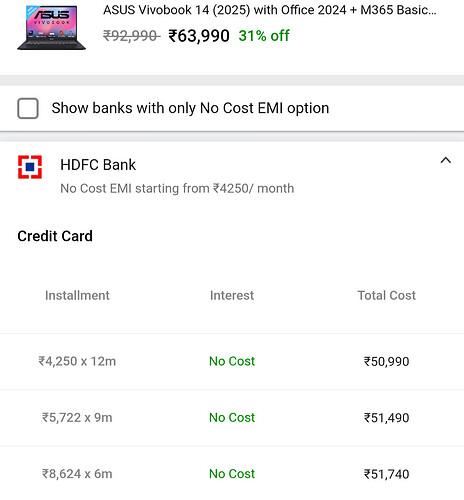This screenshot has height=500, width=464.
Task: Click the Credit Card section heading
Action: coord(55,236)
